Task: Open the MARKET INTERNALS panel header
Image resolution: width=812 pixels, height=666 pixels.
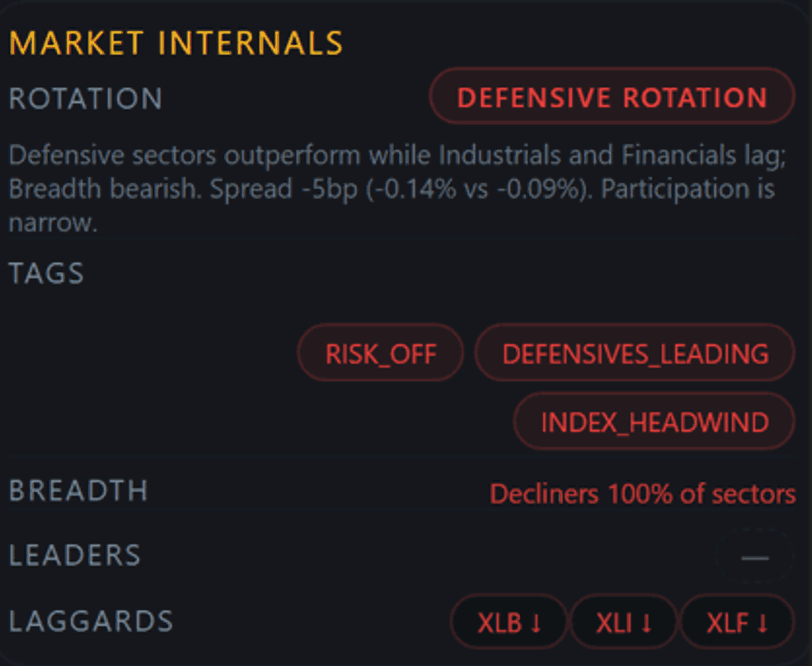Action: point(178,41)
